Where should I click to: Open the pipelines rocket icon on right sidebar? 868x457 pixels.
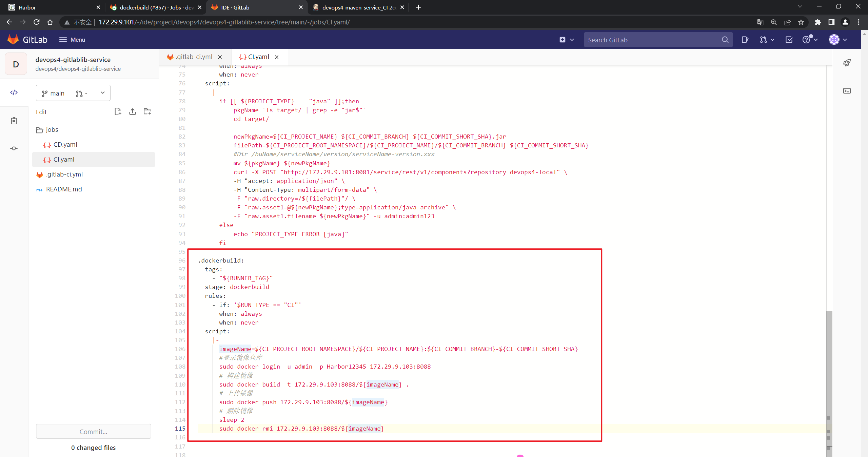coord(847,63)
